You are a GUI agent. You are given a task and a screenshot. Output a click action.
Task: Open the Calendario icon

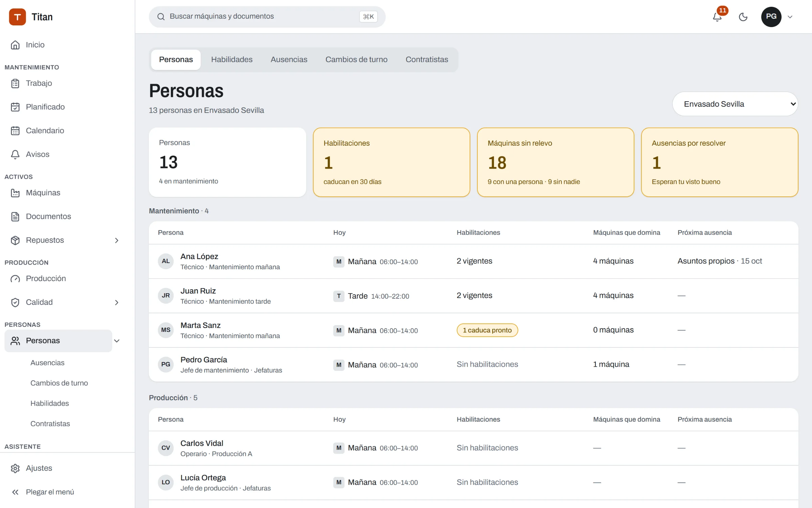pyautogui.click(x=15, y=131)
